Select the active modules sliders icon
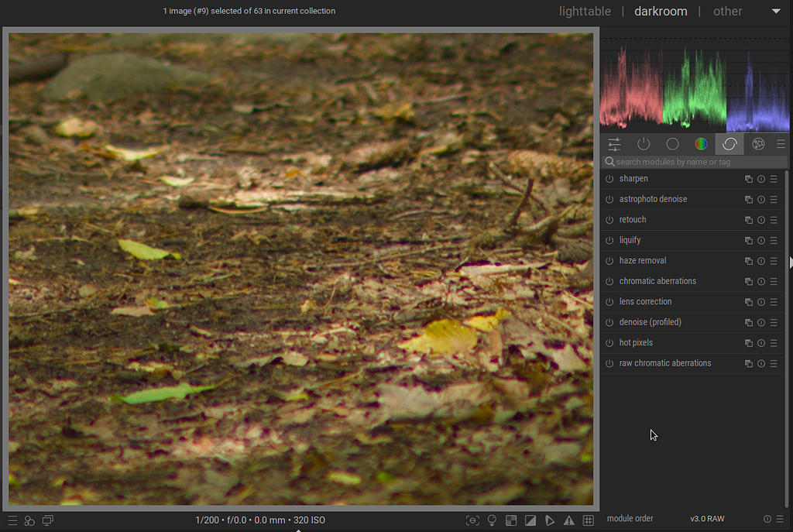 tap(614, 143)
